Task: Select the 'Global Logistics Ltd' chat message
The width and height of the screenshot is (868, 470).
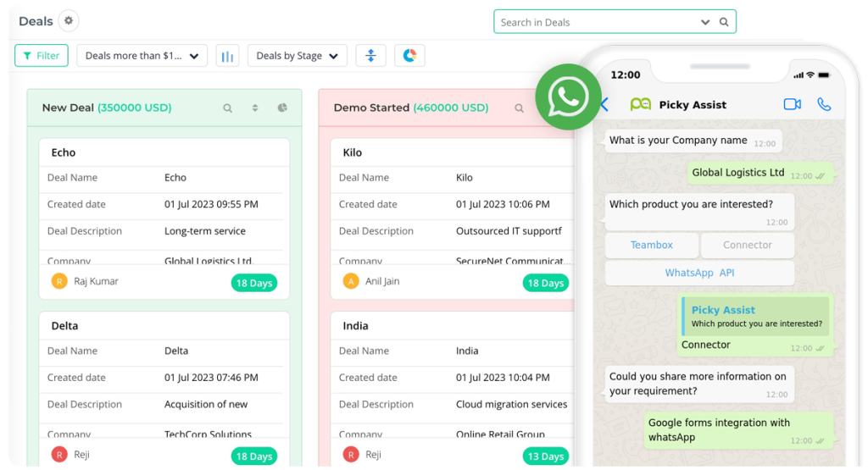Action: point(760,173)
